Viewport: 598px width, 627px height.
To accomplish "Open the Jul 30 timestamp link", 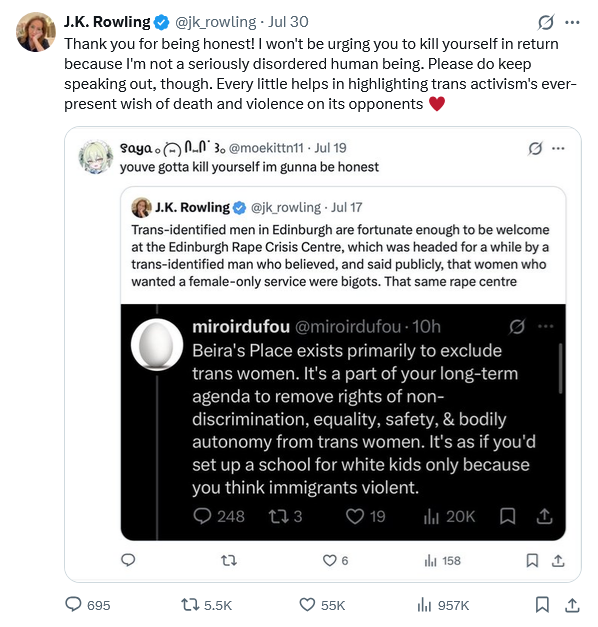I will tap(288, 22).
